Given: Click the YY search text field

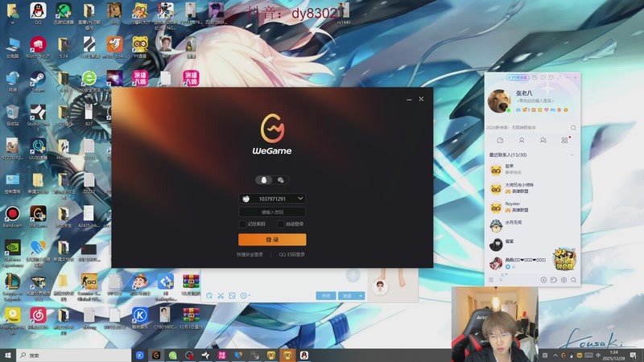Looking at the screenshot, I should click(528, 128).
